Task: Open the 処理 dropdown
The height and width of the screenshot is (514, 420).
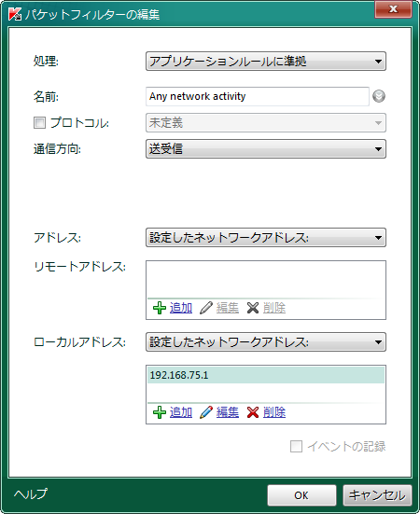Action: tap(266, 62)
